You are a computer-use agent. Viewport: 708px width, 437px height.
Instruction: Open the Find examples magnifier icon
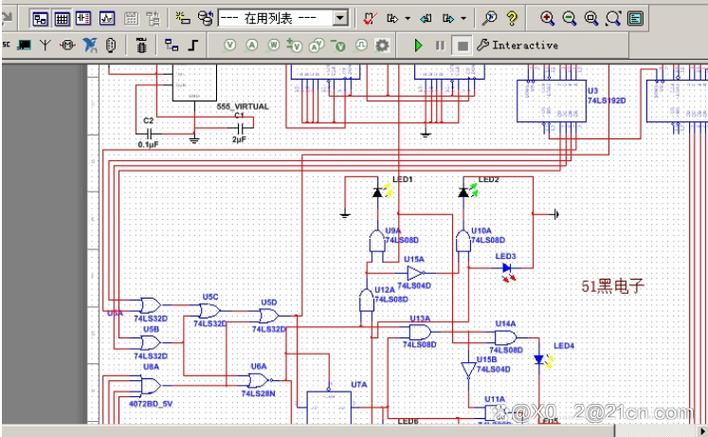[x=489, y=18]
